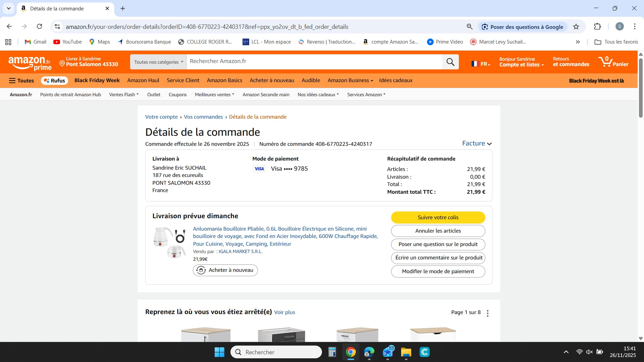The width and height of the screenshot is (644, 362).
Task: Click the Amazon.fr prime logo
Action: coord(30,63)
